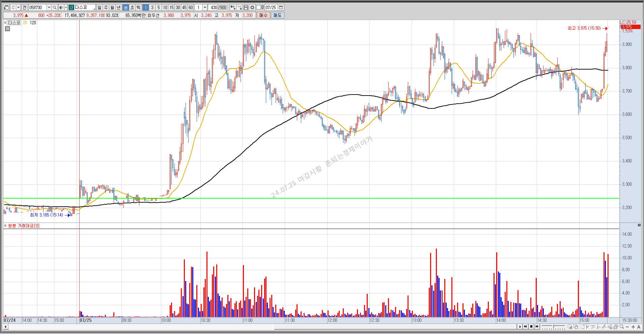
Task: Click the stock code search magnifier icon
Action: coord(54,7)
